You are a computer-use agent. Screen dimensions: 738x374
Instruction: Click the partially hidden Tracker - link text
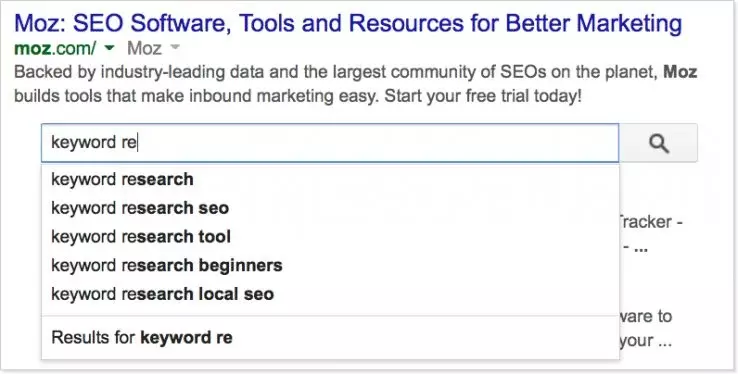click(x=651, y=222)
